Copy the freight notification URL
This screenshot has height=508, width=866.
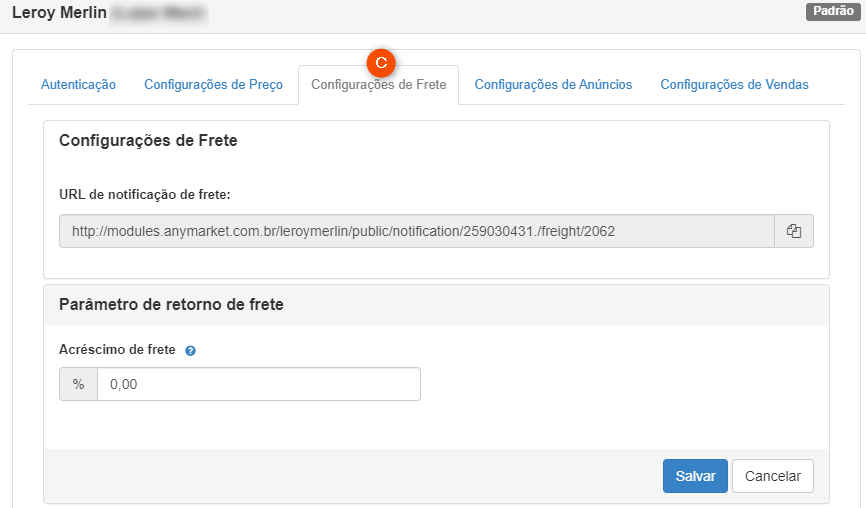(x=794, y=231)
